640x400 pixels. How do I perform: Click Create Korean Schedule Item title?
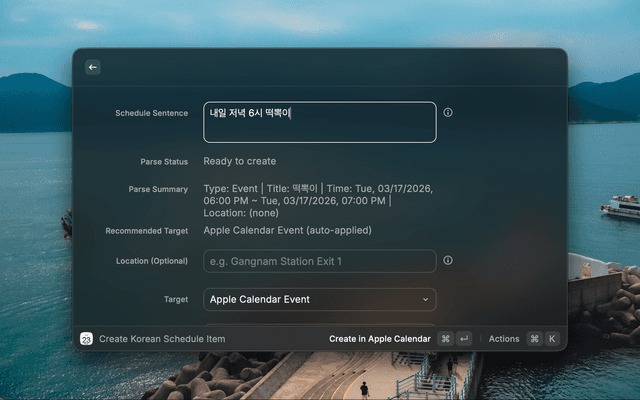(x=162, y=339)
